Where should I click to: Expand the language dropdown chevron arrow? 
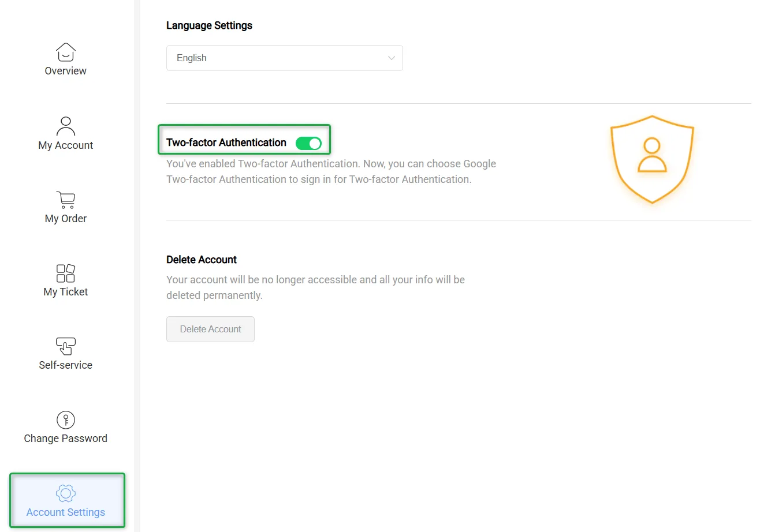pos(391,58)
